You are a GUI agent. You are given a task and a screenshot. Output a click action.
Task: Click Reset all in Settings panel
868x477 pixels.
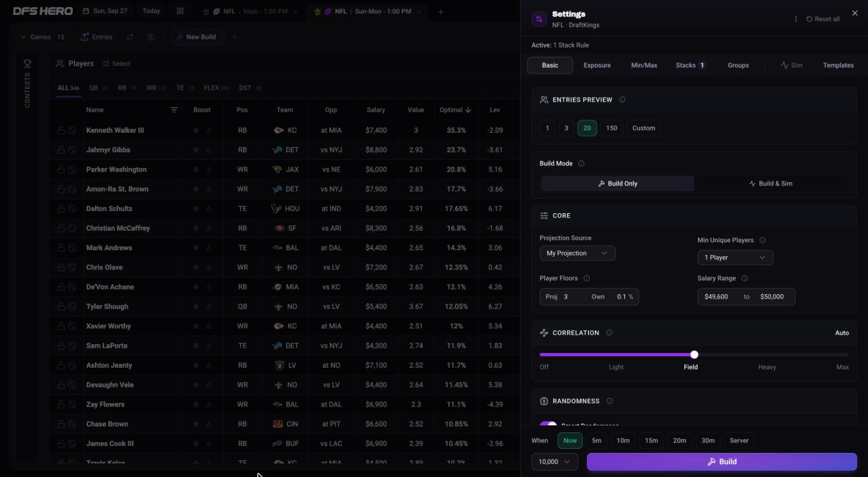823,19
